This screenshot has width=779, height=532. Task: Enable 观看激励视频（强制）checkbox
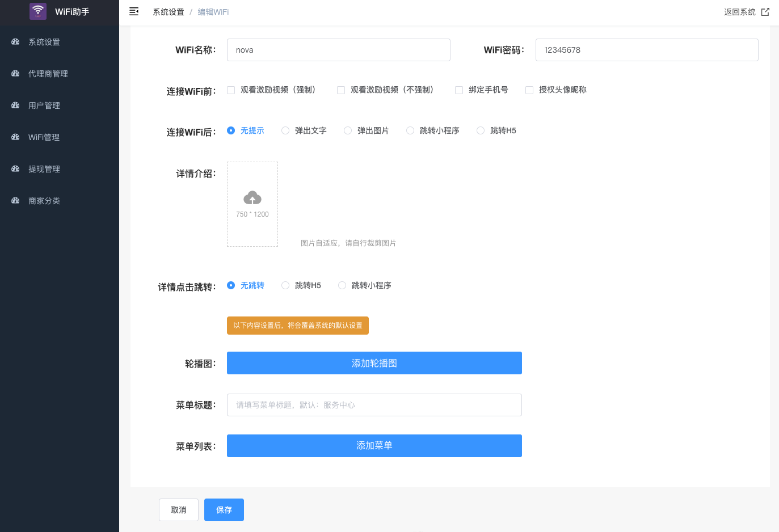coord(231,90)
